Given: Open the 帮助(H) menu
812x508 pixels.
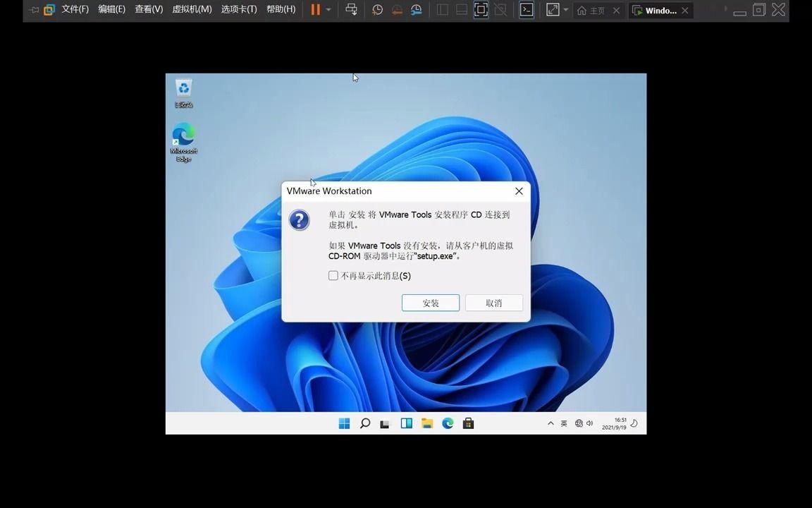Looking at the screenshot, I should [x=281, y=9].
